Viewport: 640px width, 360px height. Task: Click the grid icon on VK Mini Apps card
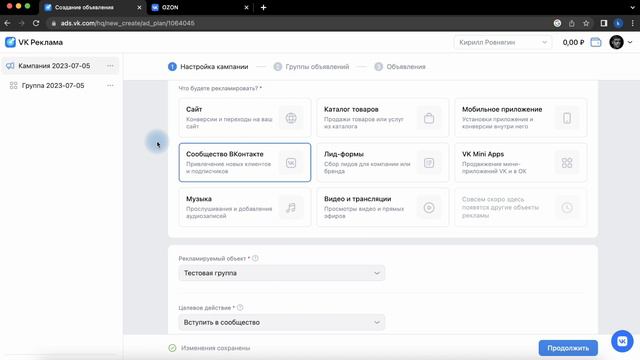(x=567, y=163)
